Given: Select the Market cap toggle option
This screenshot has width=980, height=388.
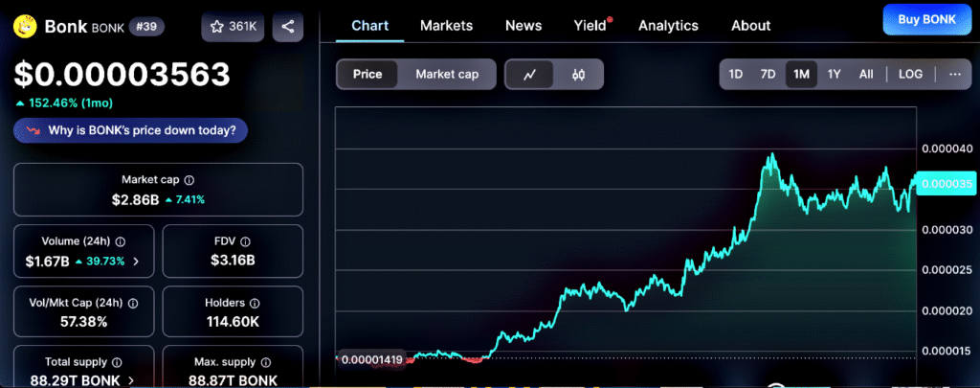Looking at the screenshot, I should [448, 74].
